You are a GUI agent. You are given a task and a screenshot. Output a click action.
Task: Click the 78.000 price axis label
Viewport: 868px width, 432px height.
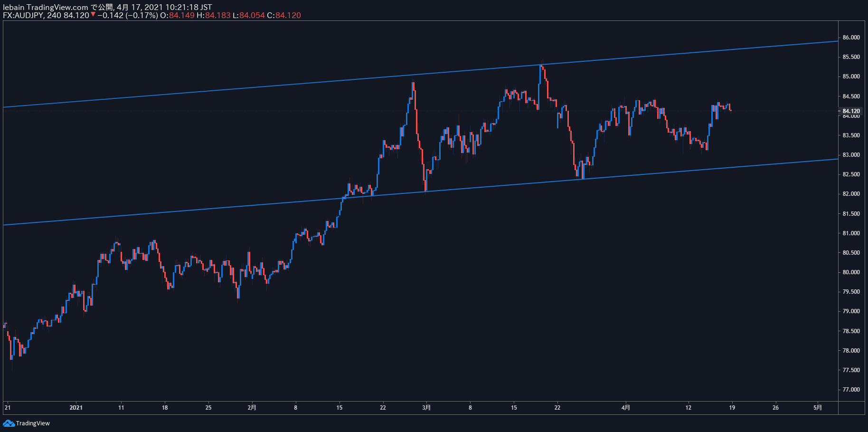click(851, 351)
